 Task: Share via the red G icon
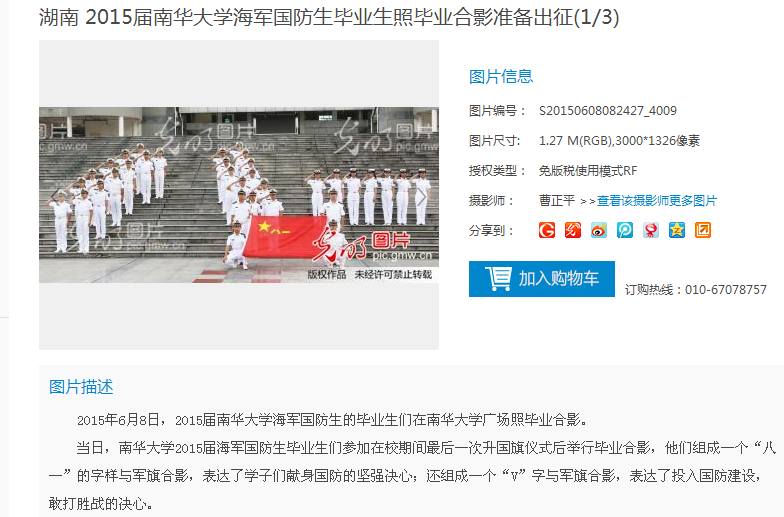click(546, 230)
